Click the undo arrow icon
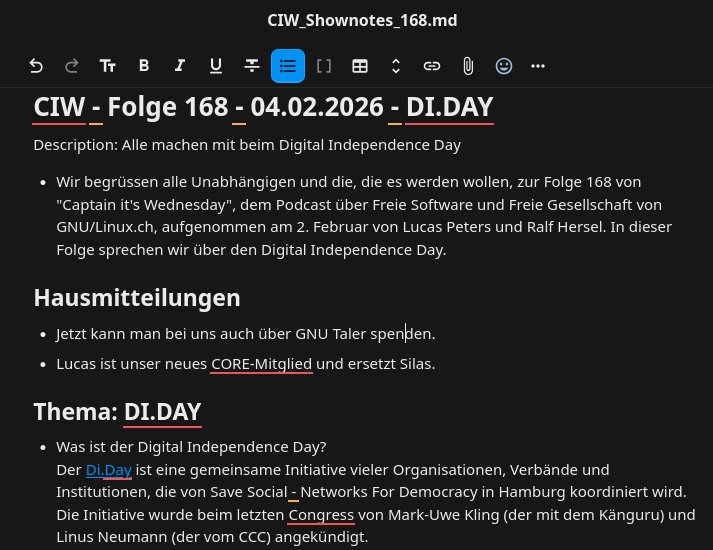 (x=36, y=66)
